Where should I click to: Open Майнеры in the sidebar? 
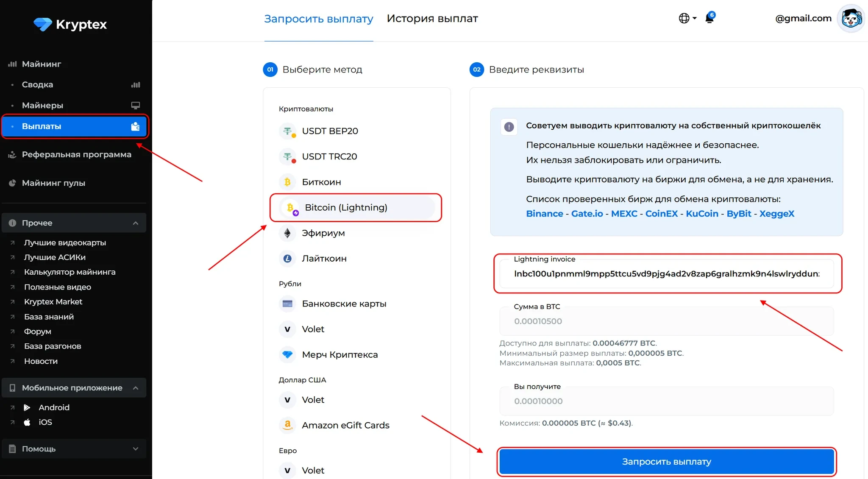[x=42, y=105]
